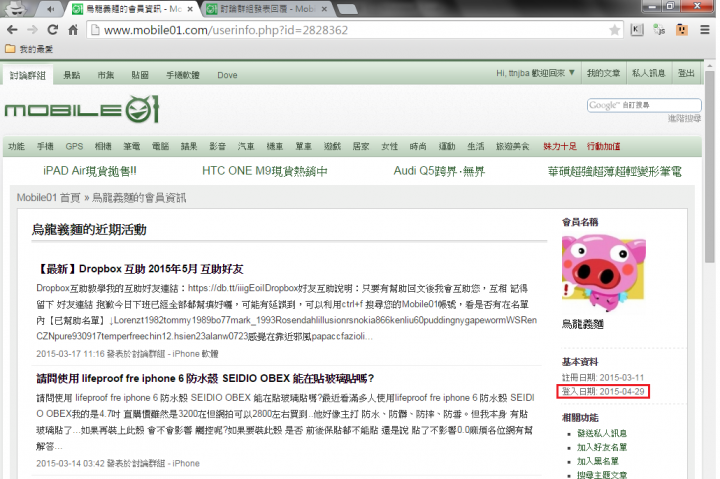The width and height of the screenshot is (720, 479).
Task: Open the 蘋果 category menu
Action: (189, 147)
